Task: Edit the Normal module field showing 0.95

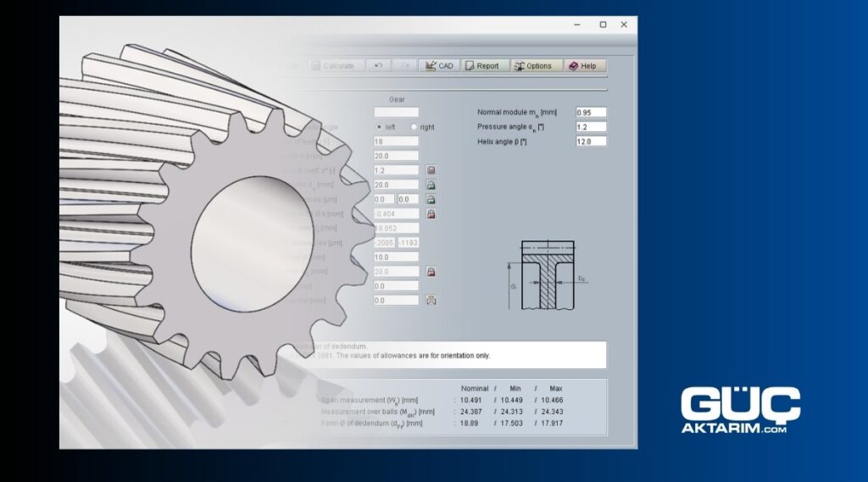Action: click(x=591, y=113)
